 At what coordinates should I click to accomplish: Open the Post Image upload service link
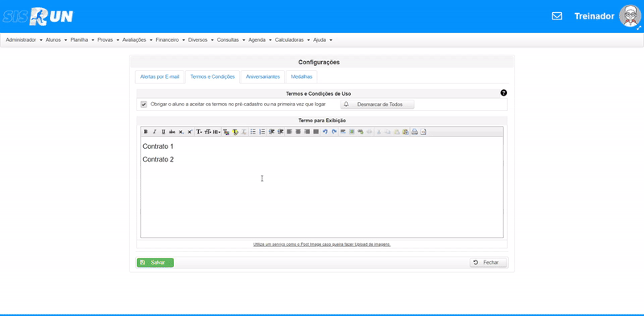pyautogui.click(x=322, y=244)
